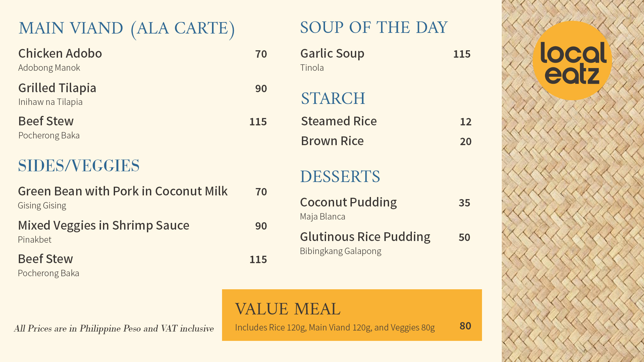Click the Steamed Rice option

(339, 121)
